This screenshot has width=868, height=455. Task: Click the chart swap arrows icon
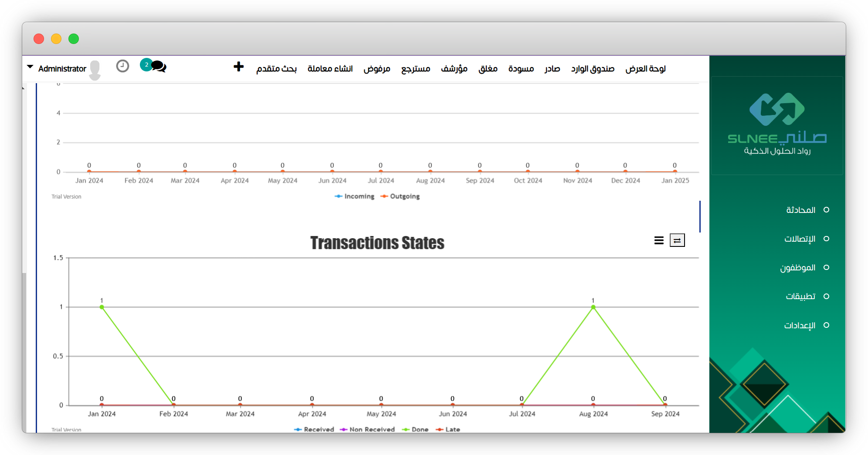tap(677, 240)
